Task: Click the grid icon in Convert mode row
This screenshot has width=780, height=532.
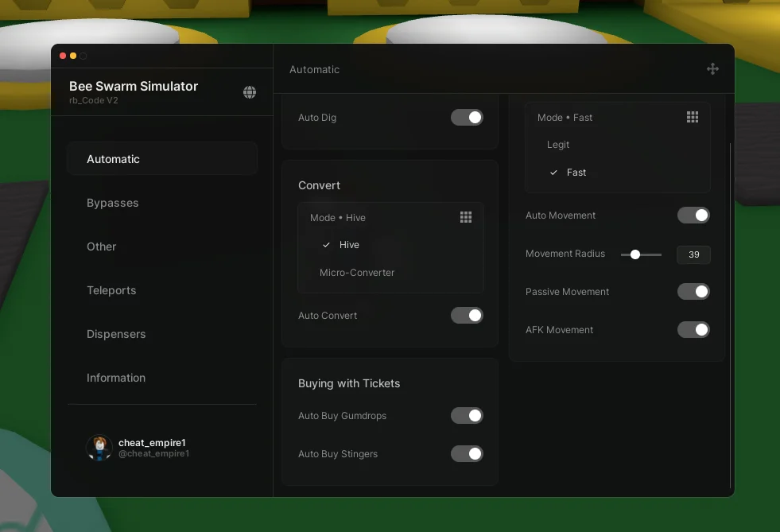Action: point(466,217)
